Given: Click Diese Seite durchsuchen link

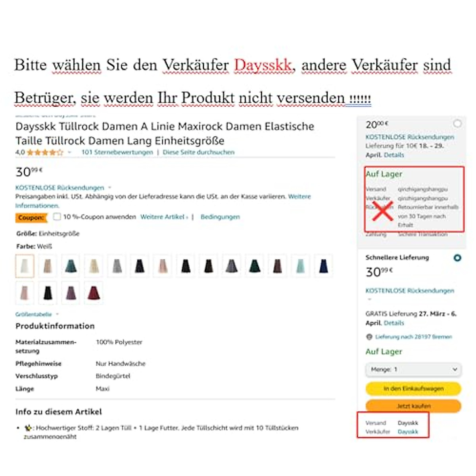Looking at the screenshot, I should pyautogui.click(x=198, y=152).
